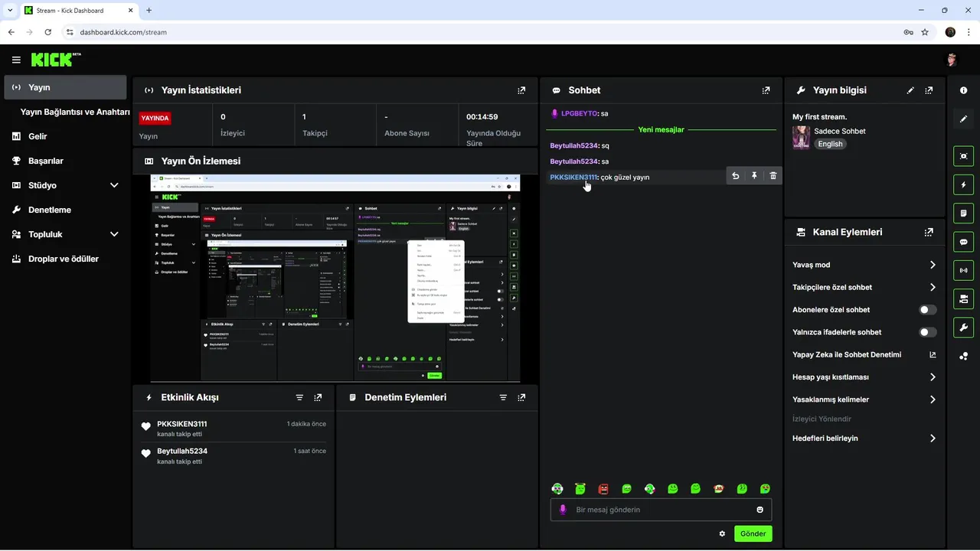980x551 pixels.
Task: Edit stream info with the pencil icon in Yayın bilgisi
Action: point(910,90)
